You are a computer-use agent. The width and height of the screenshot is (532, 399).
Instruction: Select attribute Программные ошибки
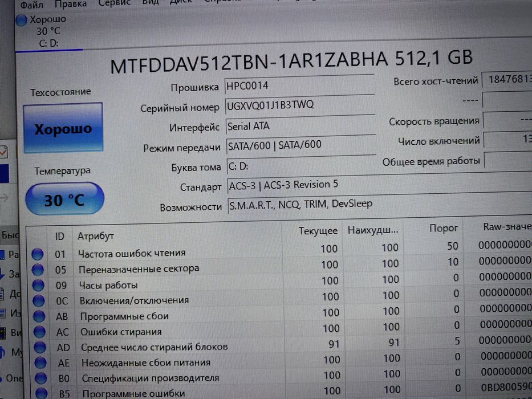(x=134, y=393)
